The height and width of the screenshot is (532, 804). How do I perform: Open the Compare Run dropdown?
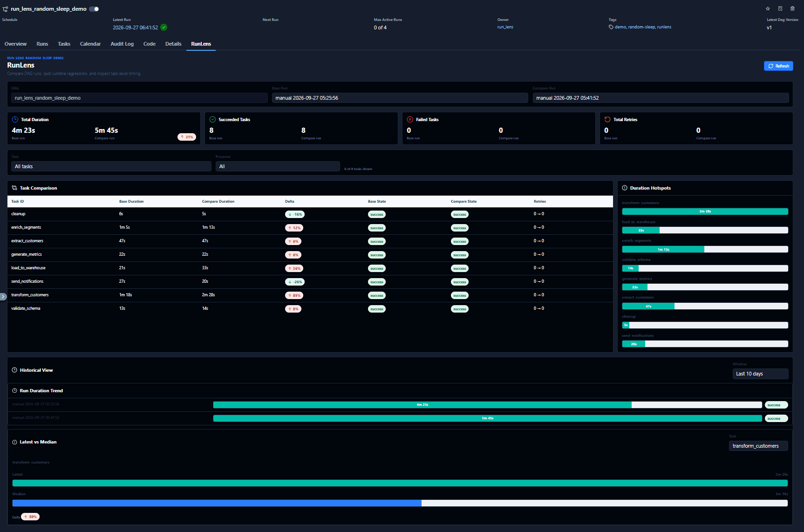pos(661,98)
